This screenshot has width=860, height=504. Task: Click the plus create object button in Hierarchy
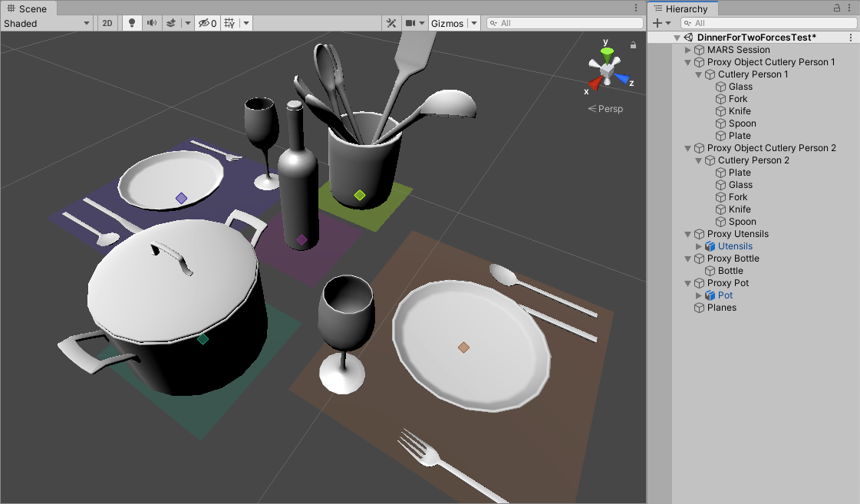[657, 23]
